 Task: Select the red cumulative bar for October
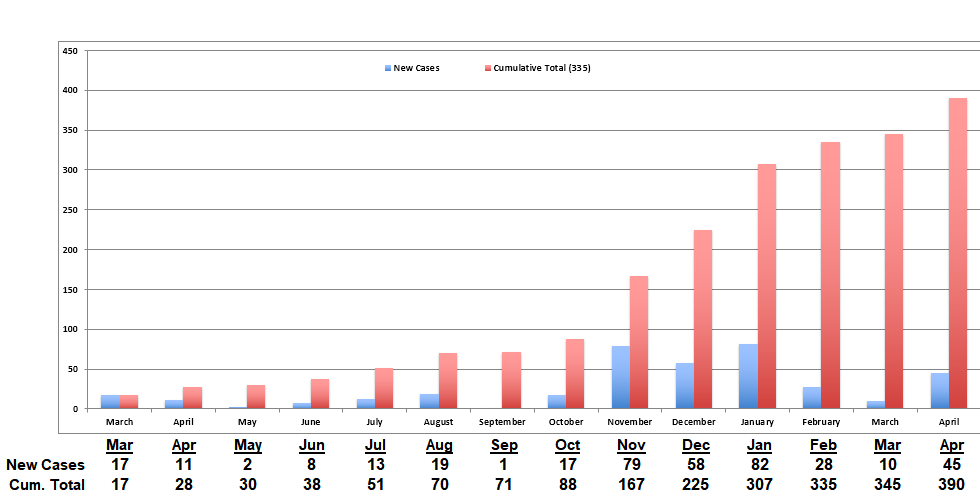575,373
